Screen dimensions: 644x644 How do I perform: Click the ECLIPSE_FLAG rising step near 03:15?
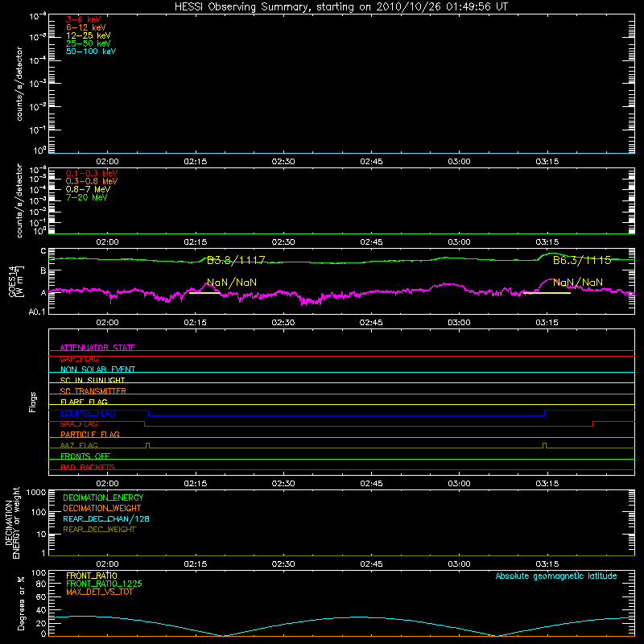coord(545,413)
